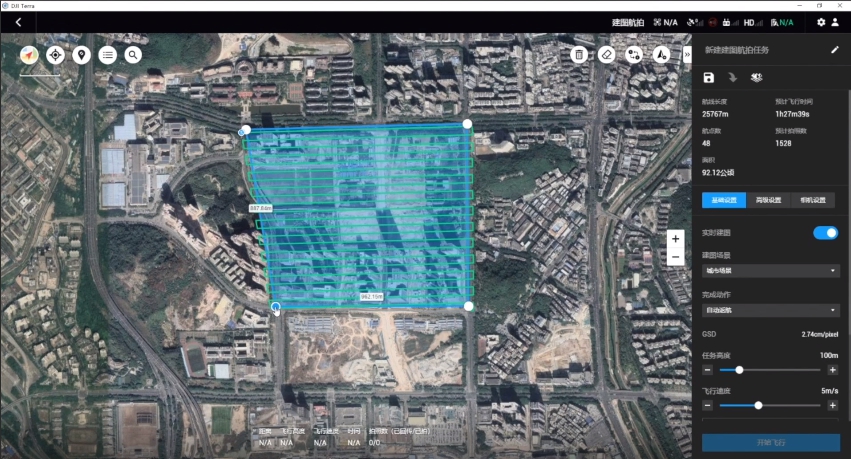851x459 pixels.
Task: Click the compass orientation icon on map
Action: point(29,55)
